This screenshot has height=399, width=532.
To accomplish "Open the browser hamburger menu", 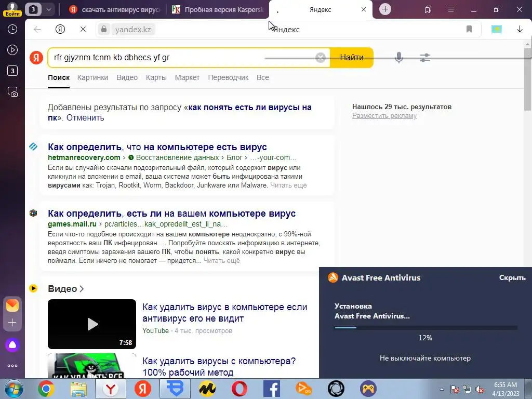I will pos(450,9).
